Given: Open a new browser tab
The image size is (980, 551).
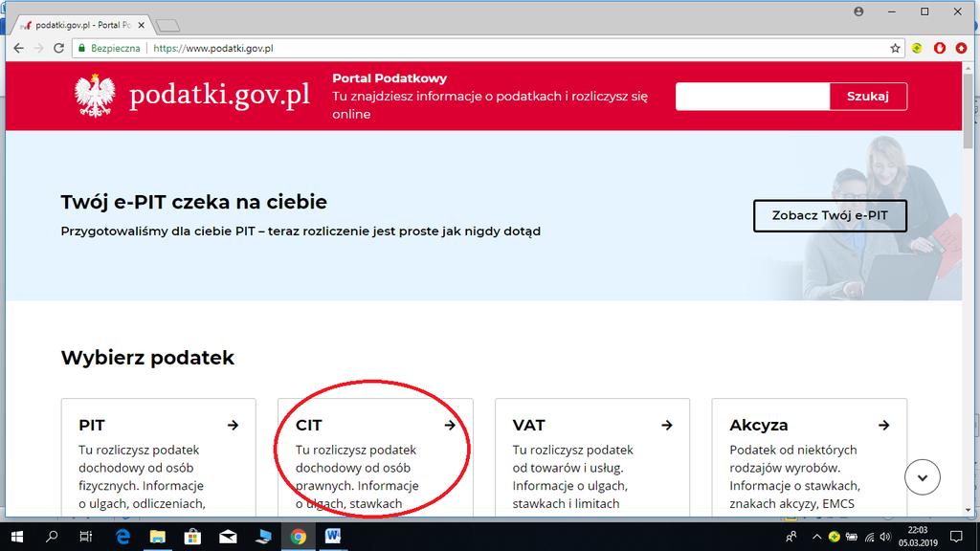Looking at the screenshot, I should pos(167,25).
